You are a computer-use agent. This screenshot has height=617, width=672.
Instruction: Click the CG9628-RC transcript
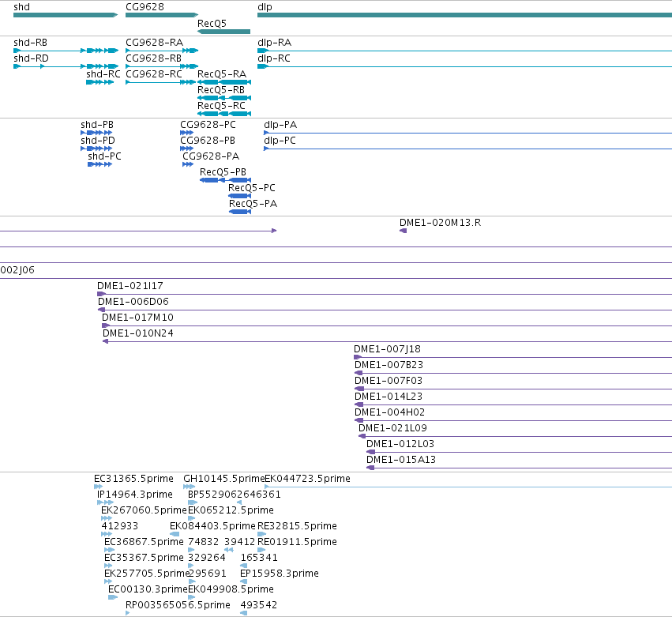coord(161,82)
